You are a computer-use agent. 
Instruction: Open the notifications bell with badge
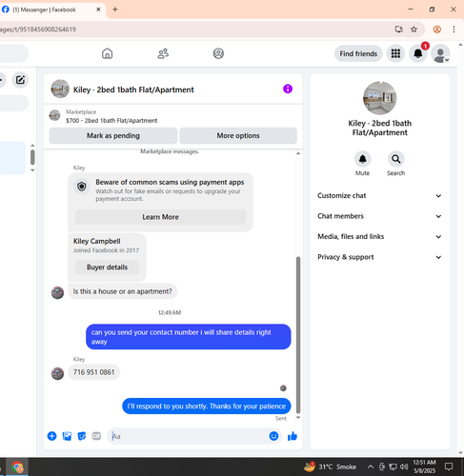(x=418, y=53)
